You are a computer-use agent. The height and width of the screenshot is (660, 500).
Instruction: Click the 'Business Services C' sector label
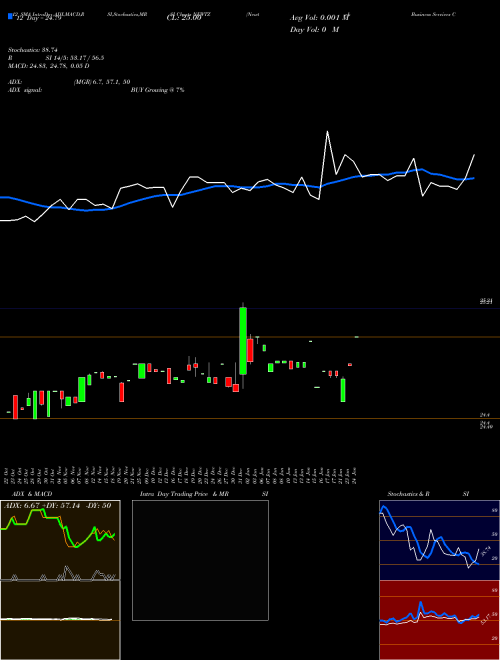pos(434,14)
